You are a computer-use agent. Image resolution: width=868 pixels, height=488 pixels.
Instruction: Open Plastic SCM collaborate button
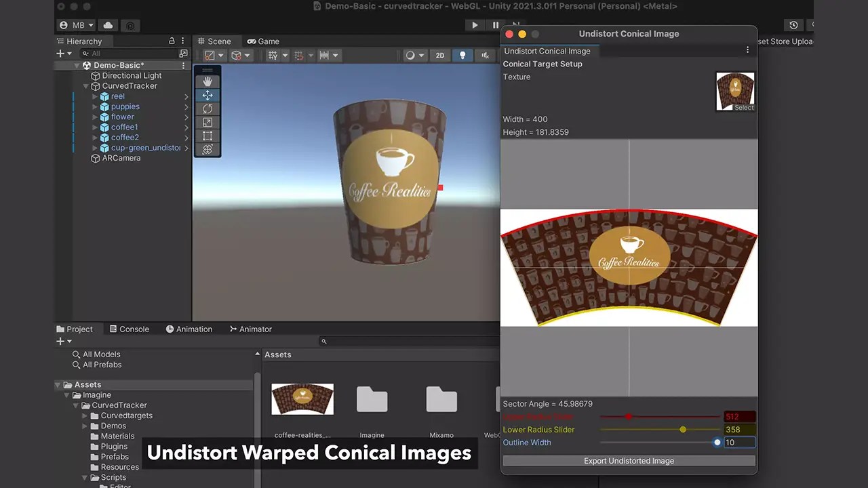coord(130,25)
